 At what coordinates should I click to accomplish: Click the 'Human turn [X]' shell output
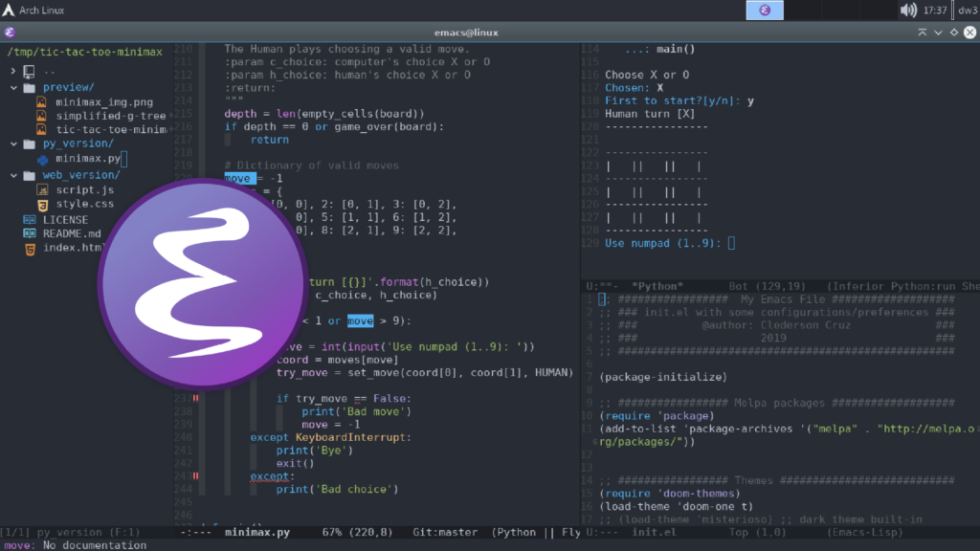(650, 114)
